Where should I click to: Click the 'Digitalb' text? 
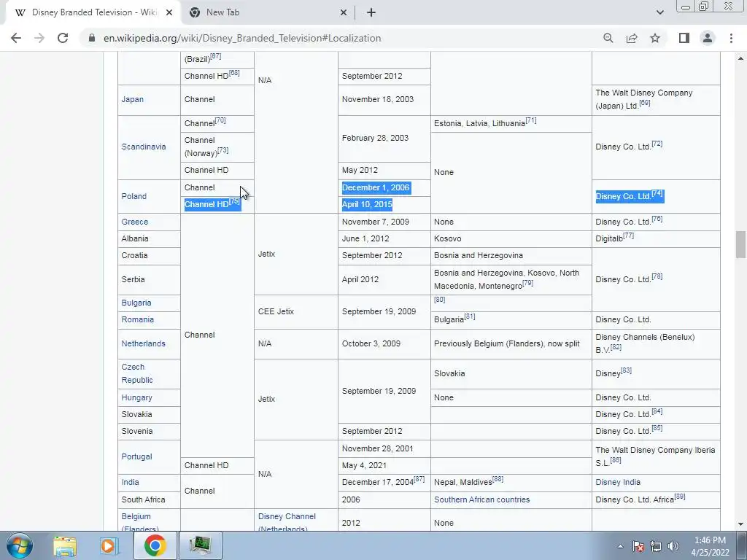(x=609, y=238)
